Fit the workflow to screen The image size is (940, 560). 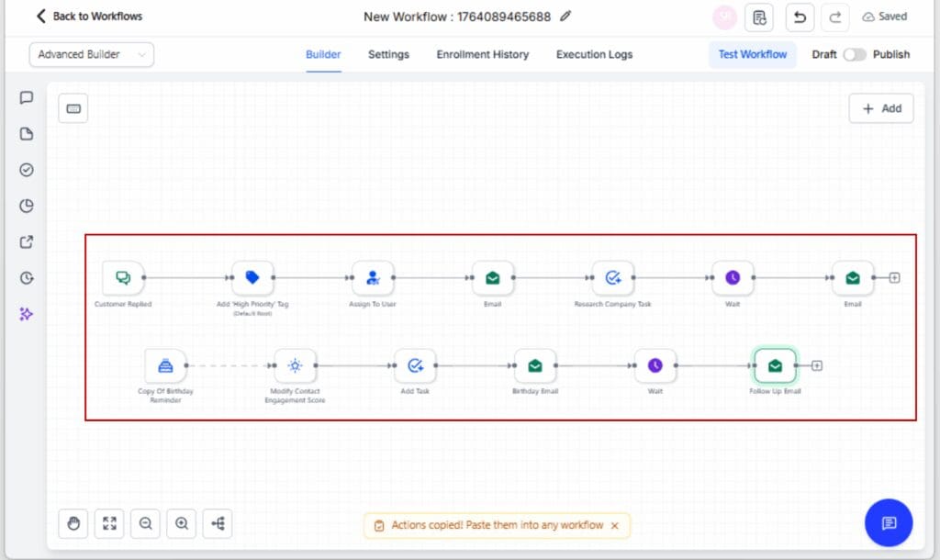108,523
